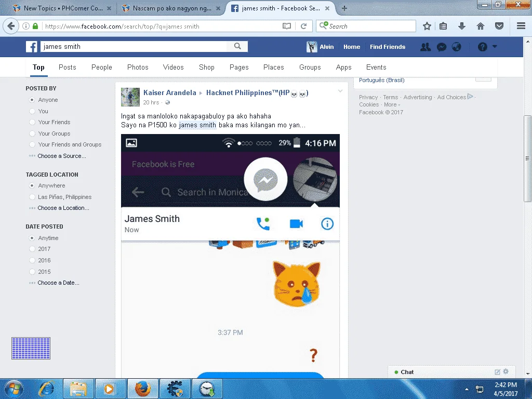Select the Your Friends radio button
The height and width of the screenshot is (399, 532).
(x=32, y=122)
